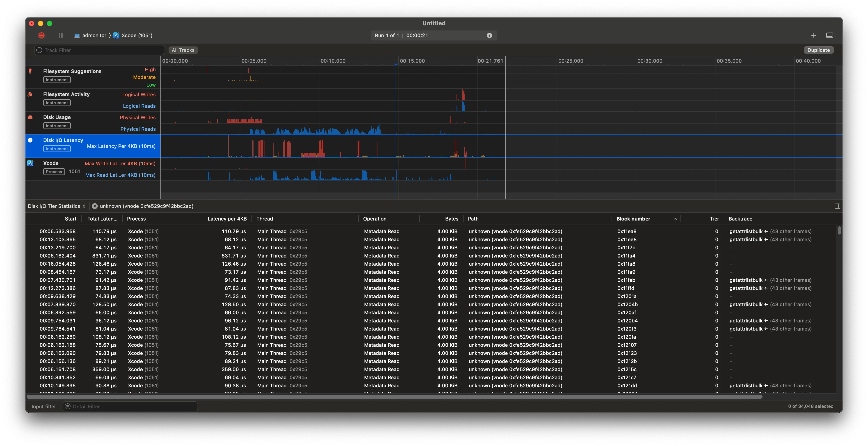Sort by Block number column header
The width and height of the screenshot is (868, 446).
coord(633,219)
